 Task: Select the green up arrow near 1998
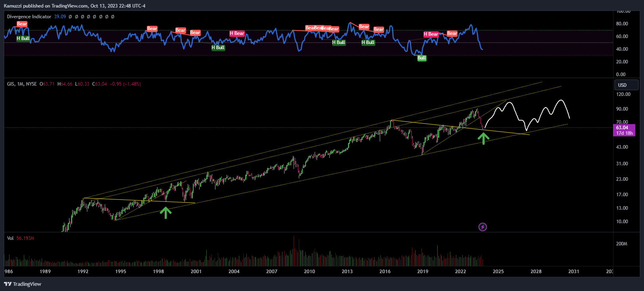tap(165, 213)
